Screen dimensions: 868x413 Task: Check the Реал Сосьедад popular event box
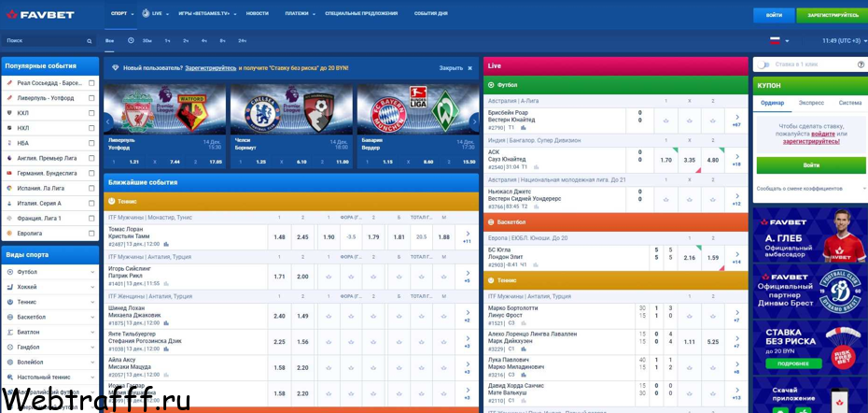click(x=91, y=83)
